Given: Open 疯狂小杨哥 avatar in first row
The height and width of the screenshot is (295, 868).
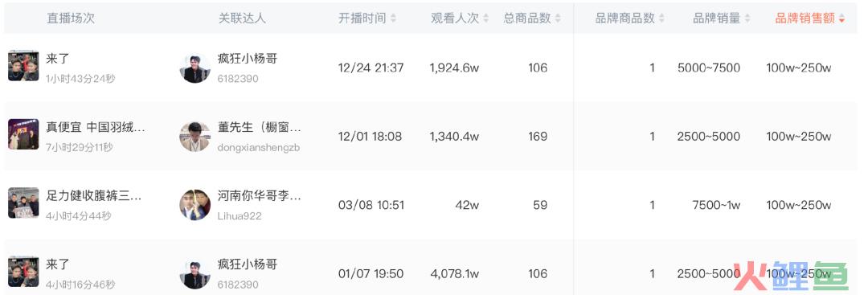Looking at the screenshot, I should (x=194, y=68).
